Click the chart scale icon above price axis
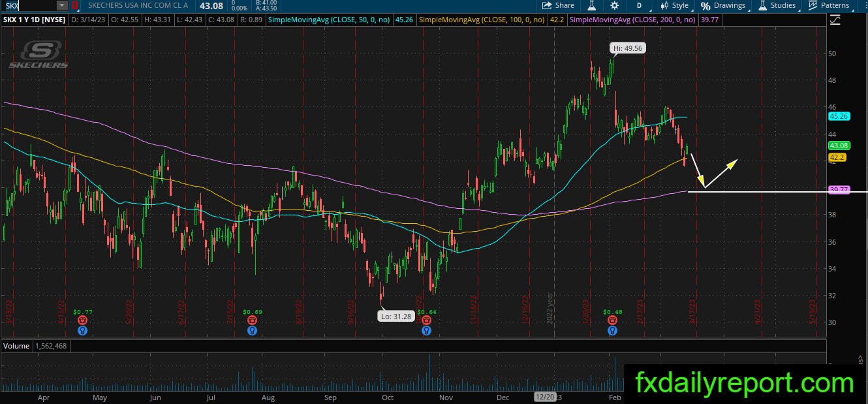This screenshot has width=868, height=404. [835, 20]
